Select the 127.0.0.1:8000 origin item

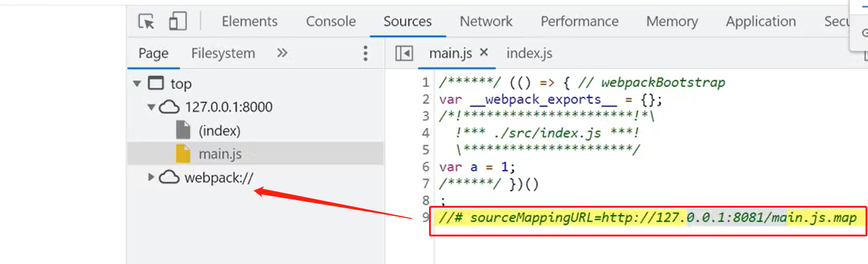click(229, 107)
